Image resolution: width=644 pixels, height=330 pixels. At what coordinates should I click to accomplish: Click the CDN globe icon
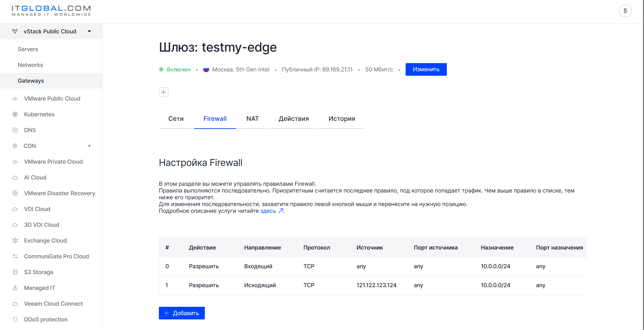click(x=15, y=146)
